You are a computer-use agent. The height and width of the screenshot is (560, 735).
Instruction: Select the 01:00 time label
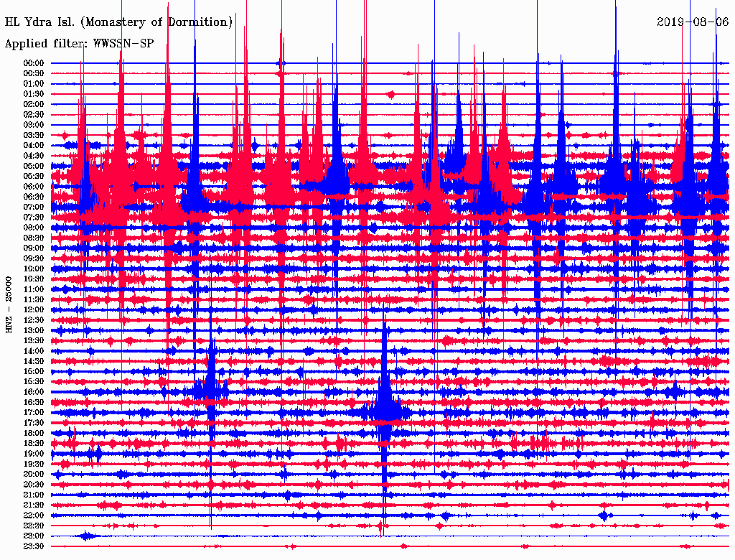click(x=34, y=84)
